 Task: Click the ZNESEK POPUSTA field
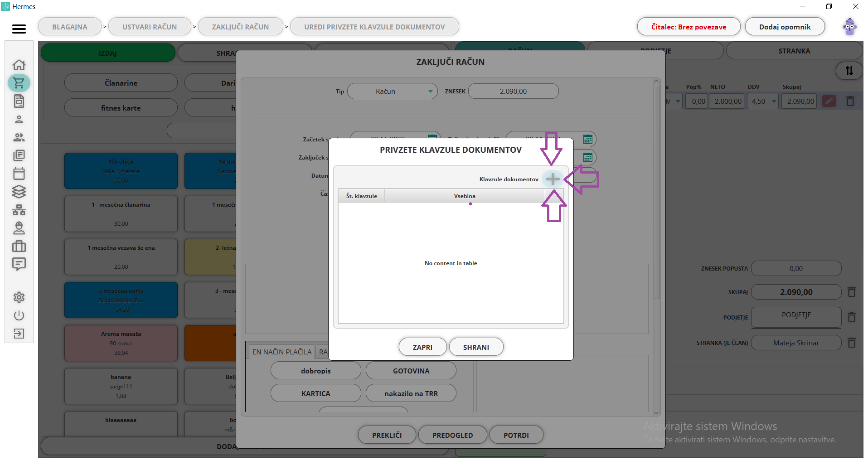796,268
